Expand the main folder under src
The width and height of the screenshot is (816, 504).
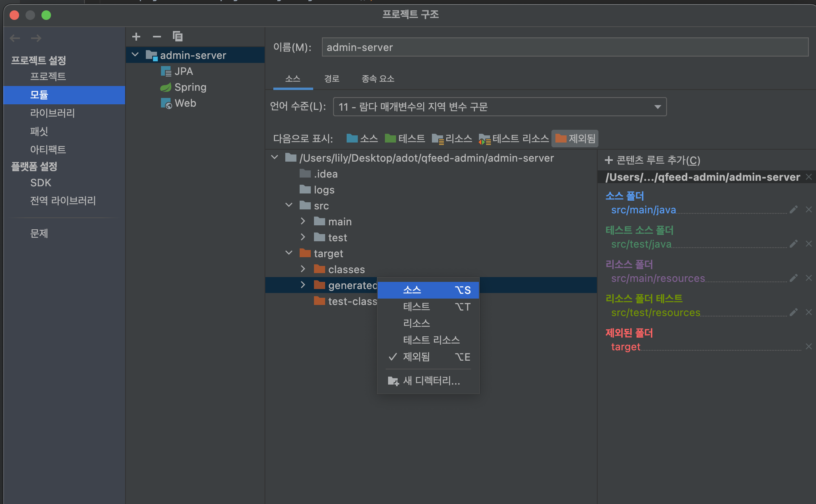click(x=303, y=221)
